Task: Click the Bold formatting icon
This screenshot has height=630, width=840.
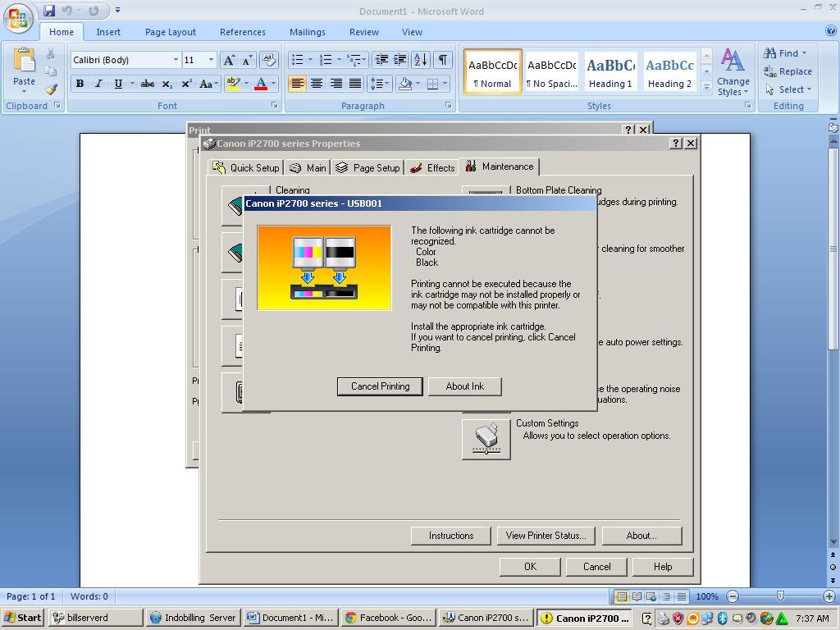Action: pos(80,84)
